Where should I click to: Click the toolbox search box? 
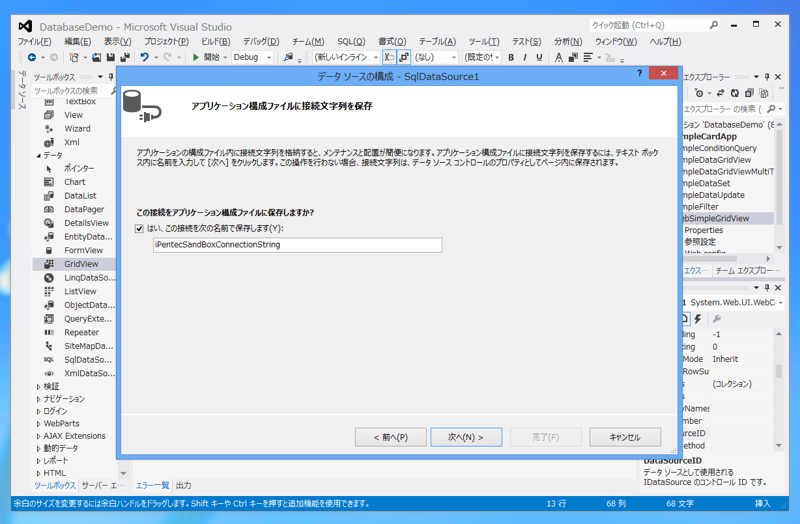71,91
